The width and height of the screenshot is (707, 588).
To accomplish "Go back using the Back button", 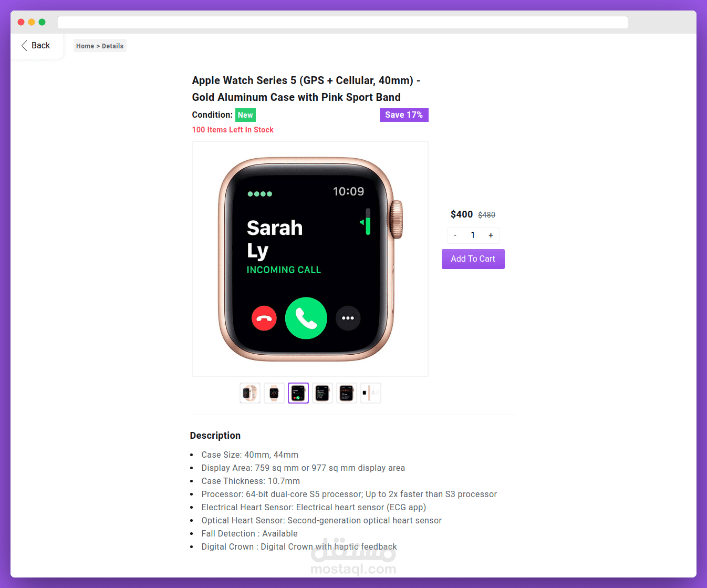I will pos(37,46).
